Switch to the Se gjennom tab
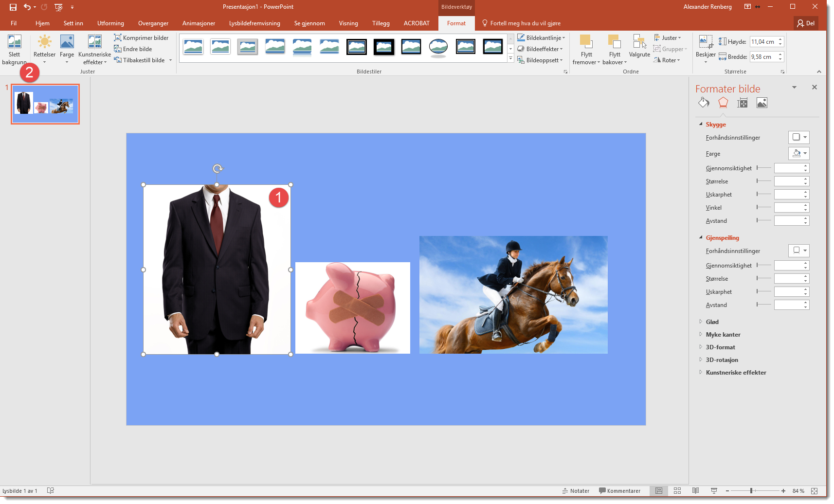The width and height of the screenshot is (834, 504). pos(309,23)
